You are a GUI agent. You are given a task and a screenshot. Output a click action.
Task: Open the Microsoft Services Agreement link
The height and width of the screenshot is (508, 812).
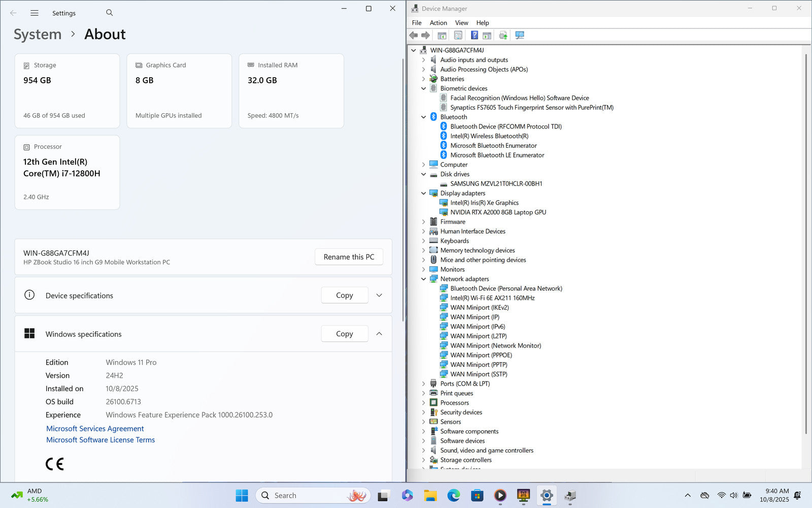pyautogui.click(x=95, y=429)
